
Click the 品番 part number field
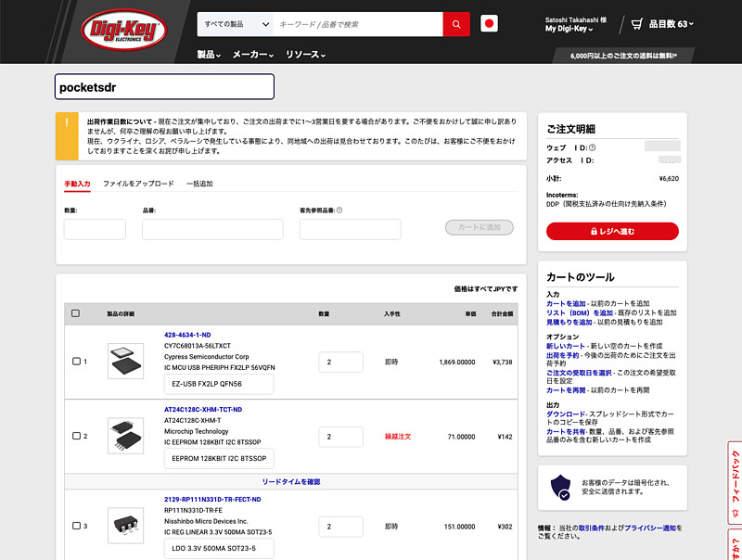pyautogui.click(x=212, y=229)
